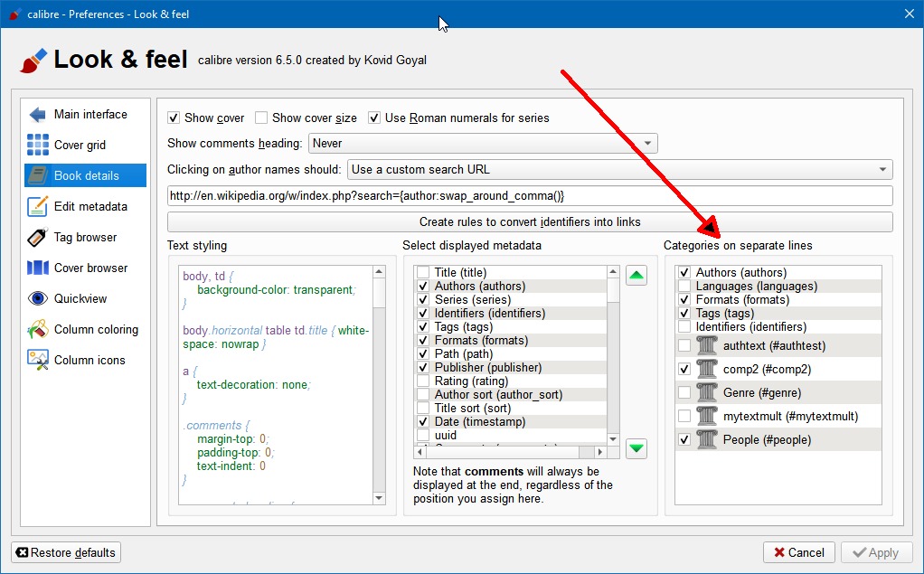This screenshot has height=574, width=924.
Task: Open the Show comments heading dropdown
Action: [483, 143]
